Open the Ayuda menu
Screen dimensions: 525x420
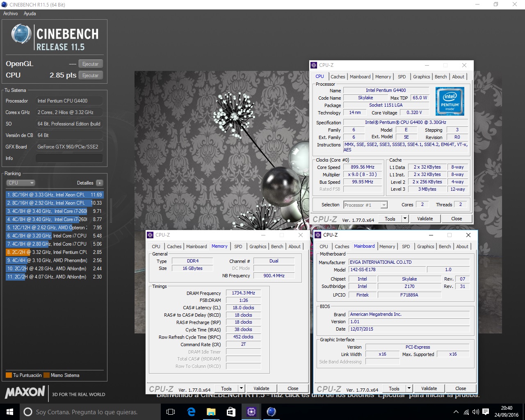(30, 14)
